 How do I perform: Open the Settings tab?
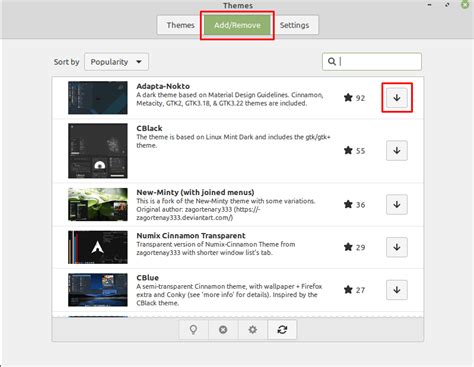[294, 25]
